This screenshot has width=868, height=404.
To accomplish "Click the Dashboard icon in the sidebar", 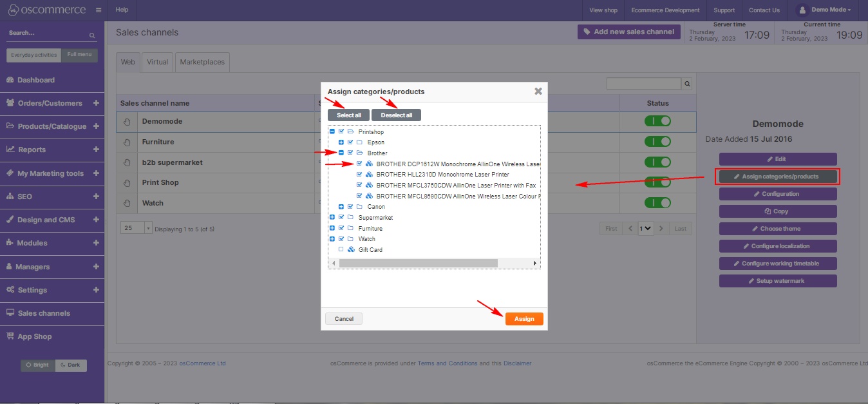I will [10, 80].
